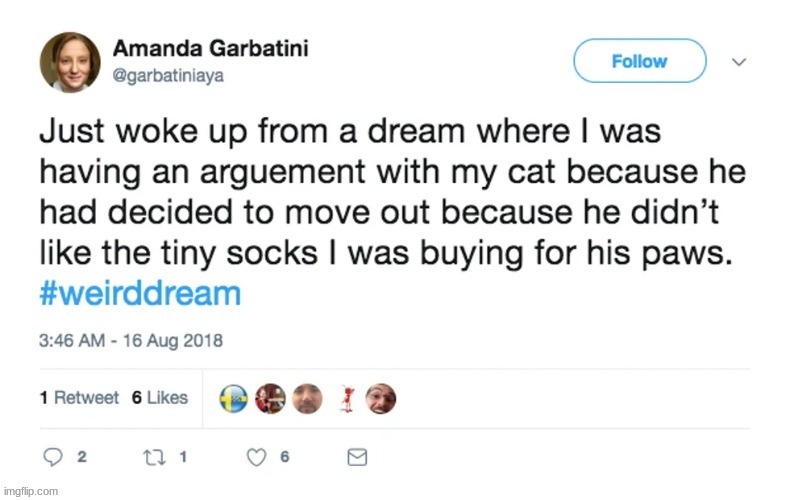Viewport: 790px width, 500px height.
Task: Click the red cartoon figure liker avatar
Action: (x=349, y=398)
